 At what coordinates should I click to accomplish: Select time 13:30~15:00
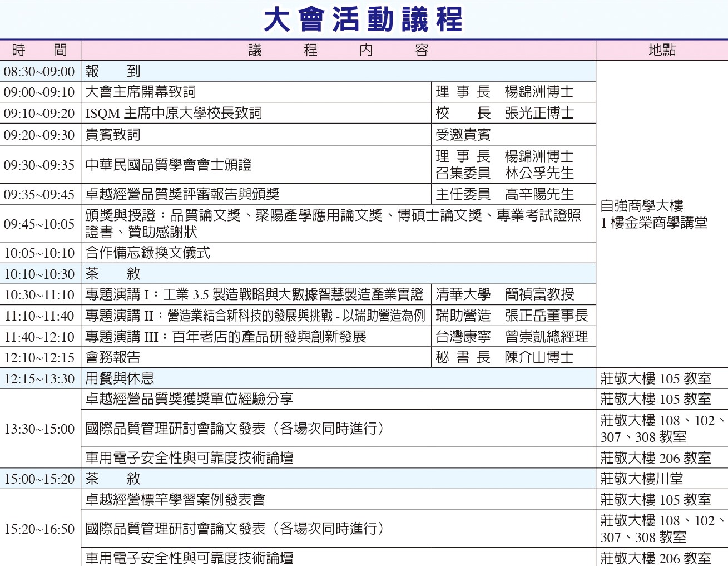(x=39, y=429)
